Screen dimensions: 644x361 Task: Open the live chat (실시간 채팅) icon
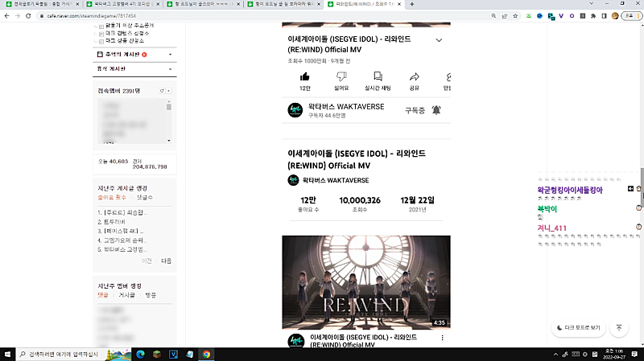point(378,76)
